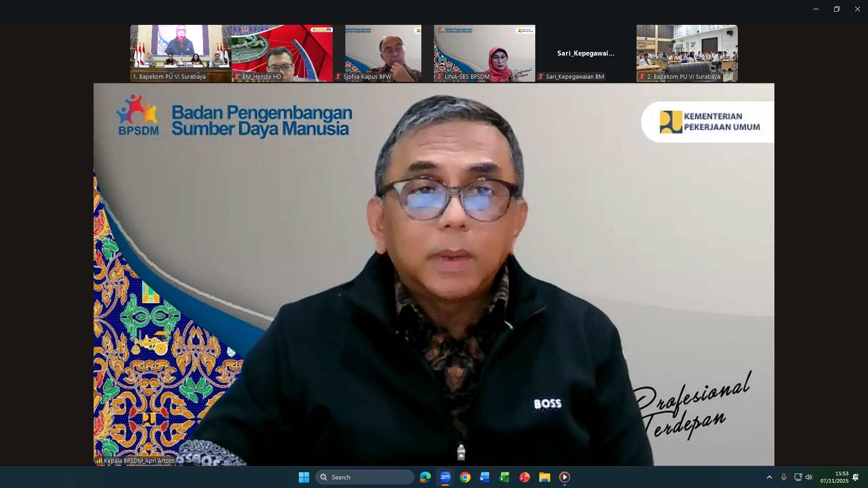Open Excel from the taskbar
Viewport: 868px width, 488px height.
505,477
